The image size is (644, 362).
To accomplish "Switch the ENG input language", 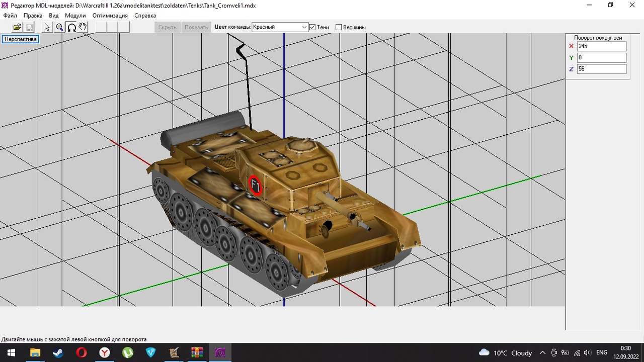I will point(602,353).
